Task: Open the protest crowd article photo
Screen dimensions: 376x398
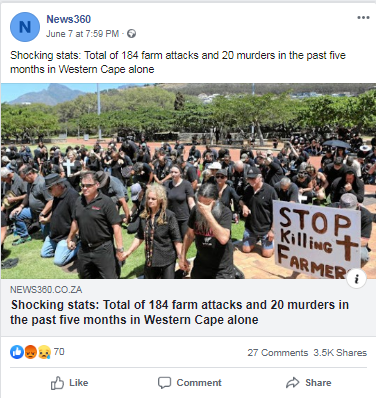Action: (x=188, y=181)
